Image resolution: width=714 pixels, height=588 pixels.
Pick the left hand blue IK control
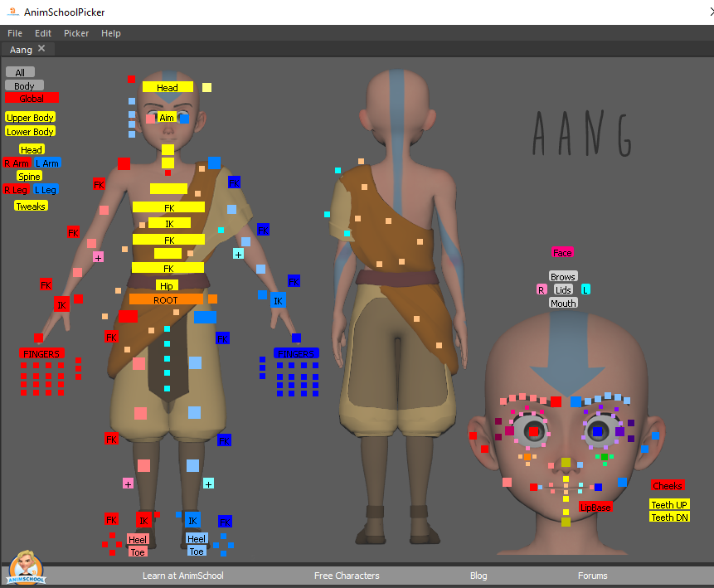[x=279, y=300]
